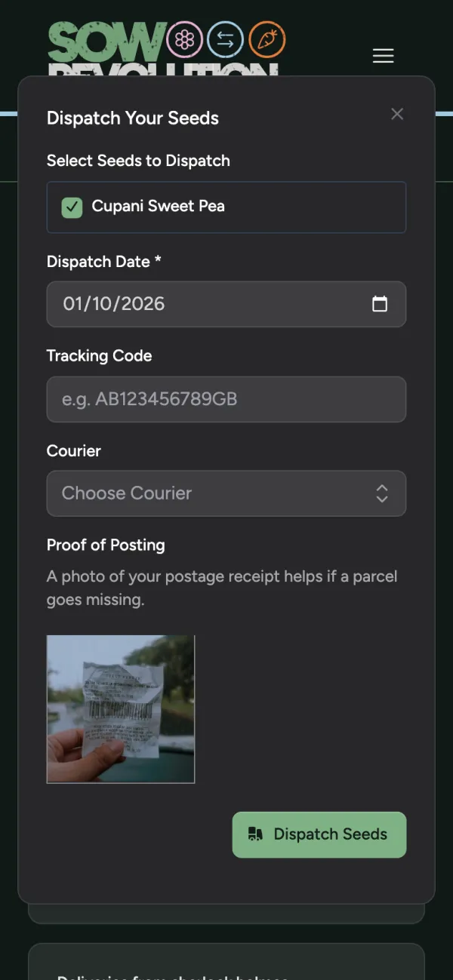
Task: Uncheck the Cupani Sweet Pea checkbox
Action: click(x=72, y=207)
